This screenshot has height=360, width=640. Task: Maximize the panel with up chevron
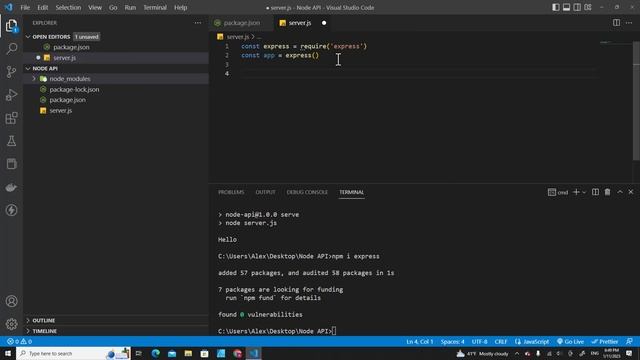pyautogui.click(x=620, y=192)
